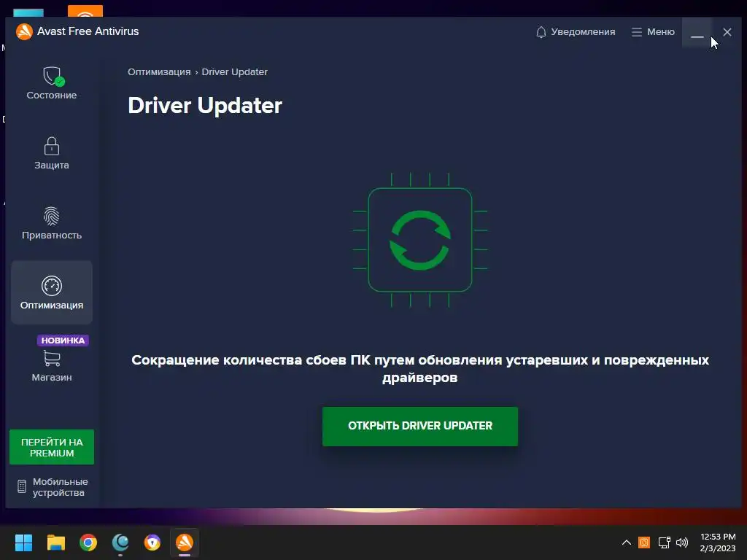
Task: Go back to Оптимизация via breadcrumb
Action: [x=159, y=72]
